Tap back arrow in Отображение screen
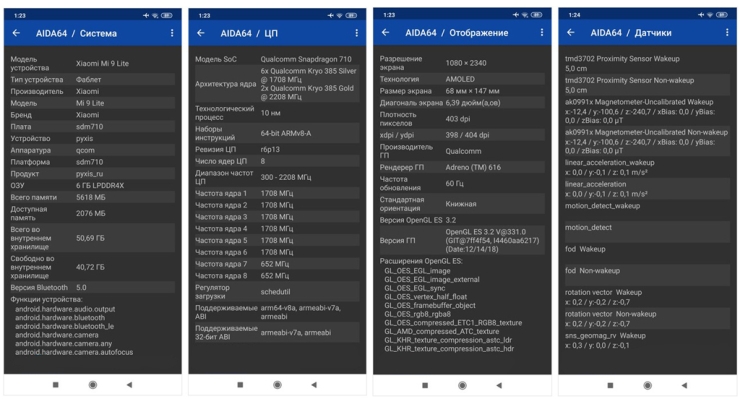Screen dimensions: 740x399 point(386,33)
